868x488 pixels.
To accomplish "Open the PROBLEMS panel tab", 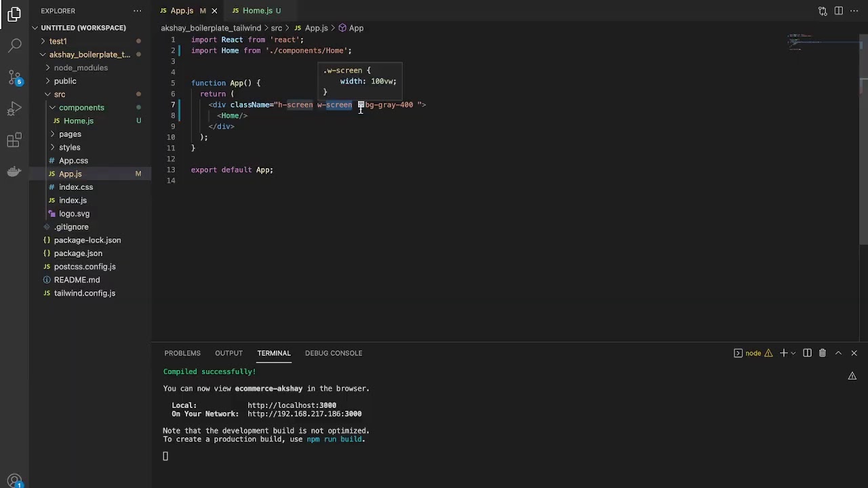I will point(182,353).
